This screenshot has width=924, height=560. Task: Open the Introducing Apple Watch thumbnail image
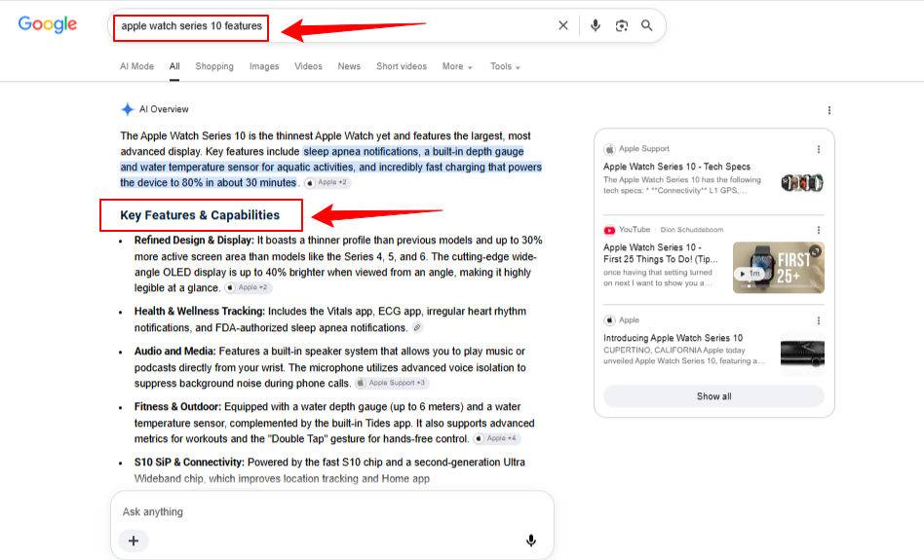click(x=802, y=354)
